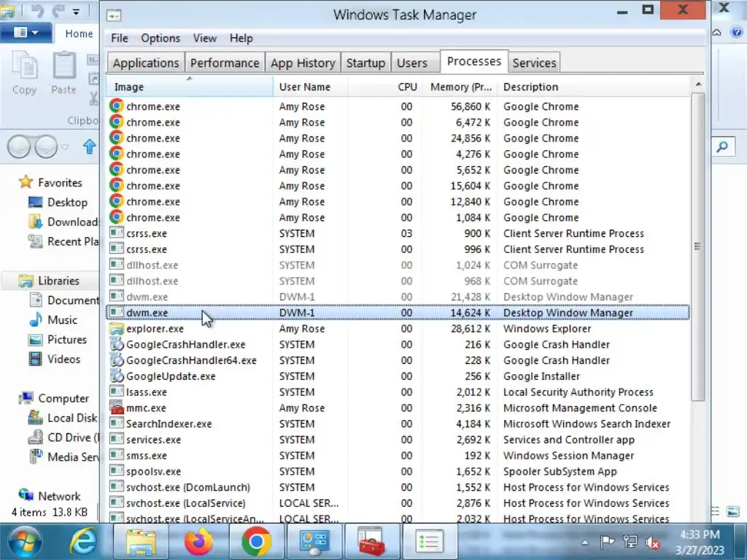747x560 pixels.
Task: Open the red toolbox taskbar icon
Action: (x=371, y=542)
